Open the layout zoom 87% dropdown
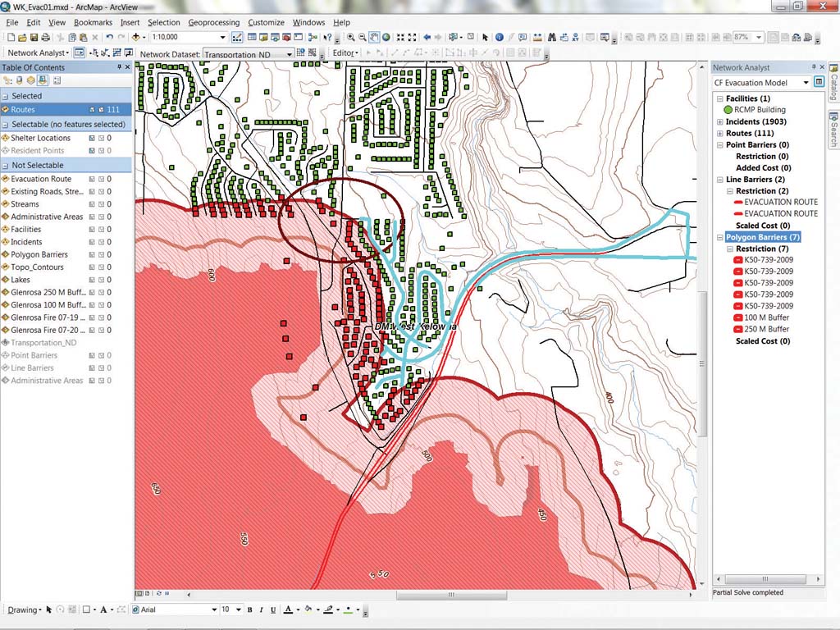 759,38
